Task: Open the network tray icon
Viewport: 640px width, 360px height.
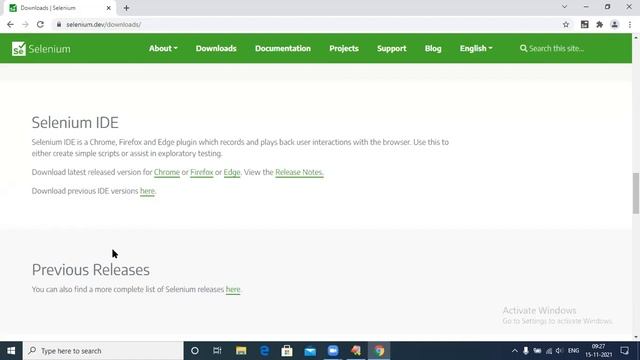Action: coord(549,351)
